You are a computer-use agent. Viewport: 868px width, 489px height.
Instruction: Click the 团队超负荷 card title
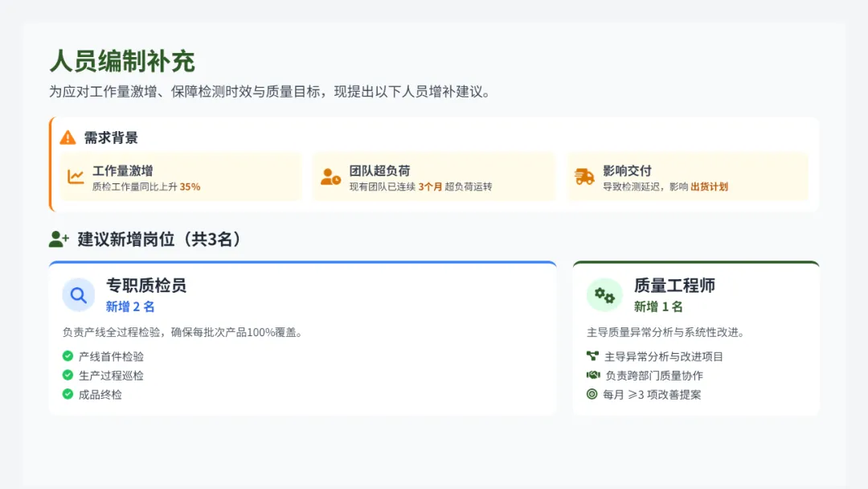[x=379, y=171]
